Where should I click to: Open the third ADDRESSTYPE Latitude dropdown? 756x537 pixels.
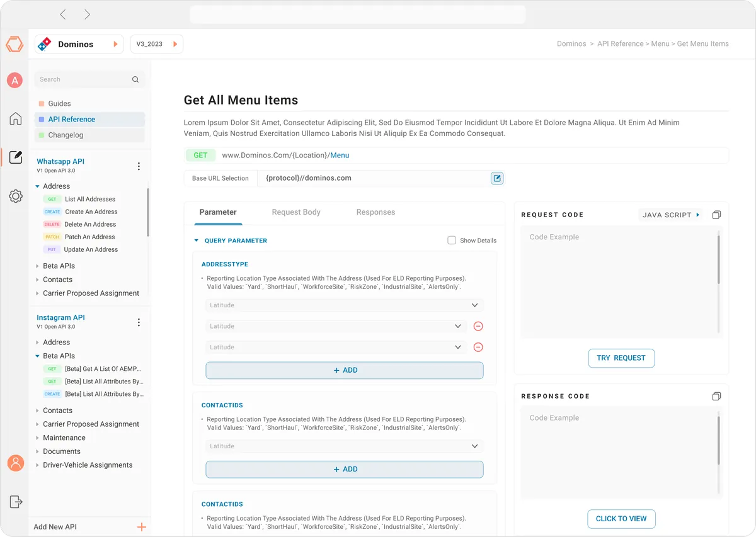pyautogui.click(x=336, y=347)
